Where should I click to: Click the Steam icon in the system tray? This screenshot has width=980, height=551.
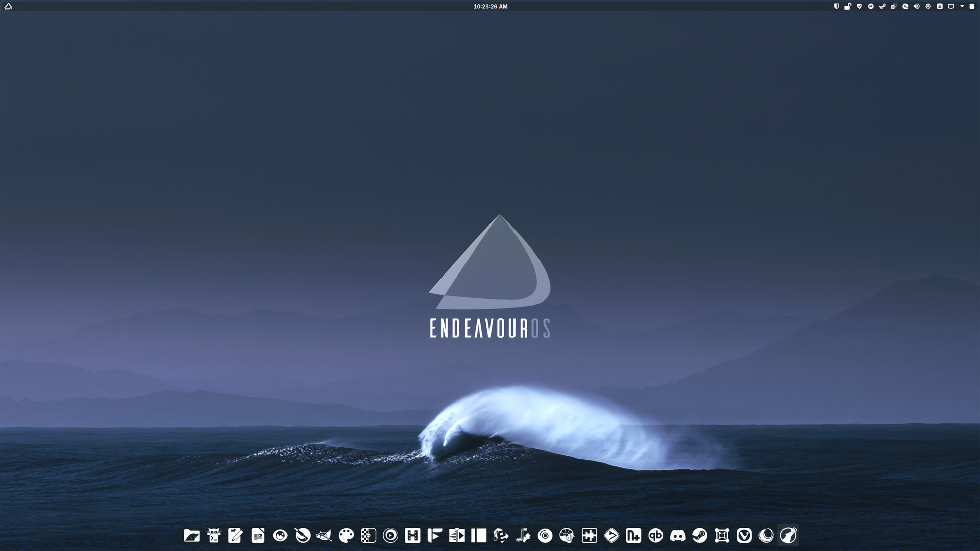882,6
